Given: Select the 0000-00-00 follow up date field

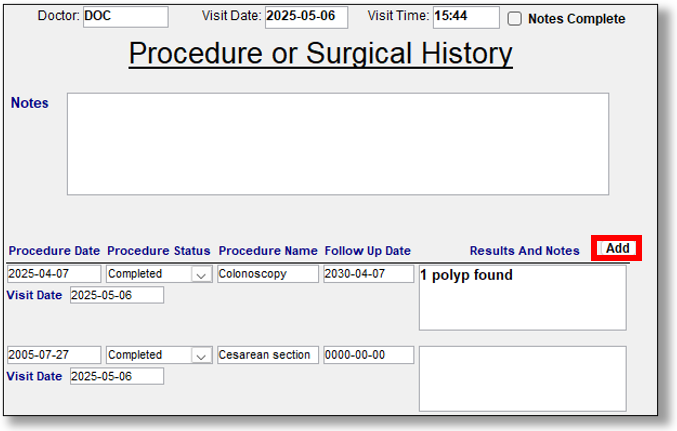Looking at the screenshot, I should click(369, 355).
